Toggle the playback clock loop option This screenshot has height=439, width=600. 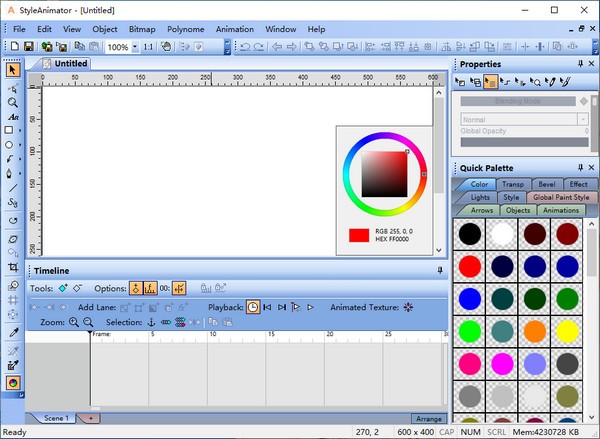pyautogui.click(x=253, y=307)
